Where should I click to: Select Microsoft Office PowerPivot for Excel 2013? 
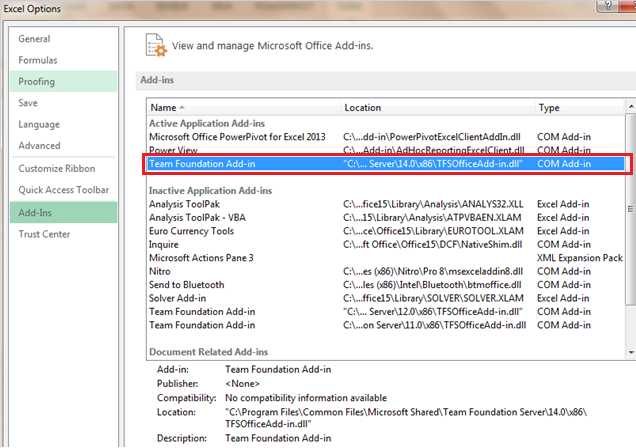(385, 137)
